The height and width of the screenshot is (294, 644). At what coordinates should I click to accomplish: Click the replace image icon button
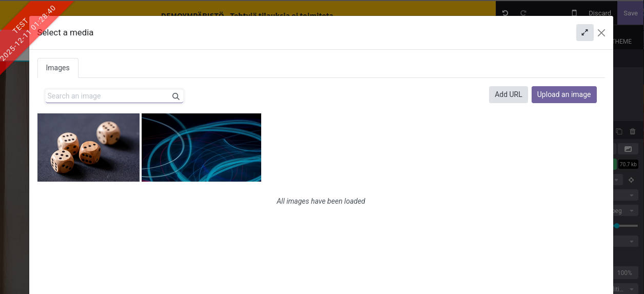pos(628,149)
